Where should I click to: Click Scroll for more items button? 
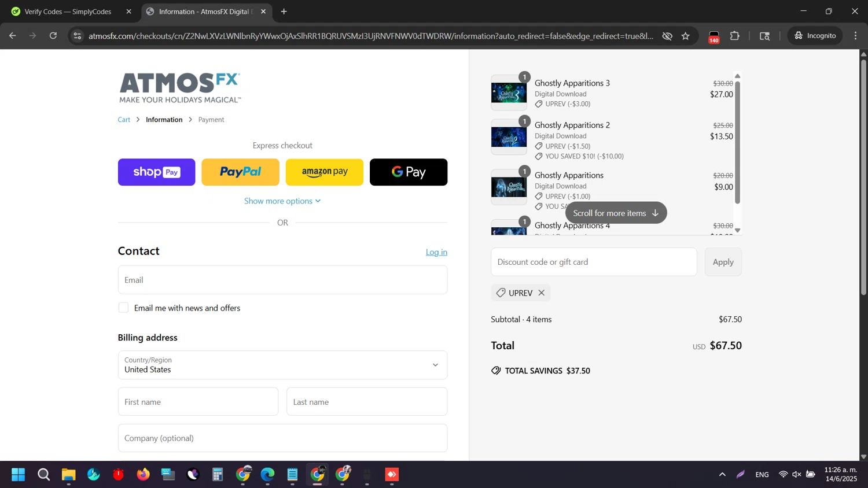click(616, 213)
